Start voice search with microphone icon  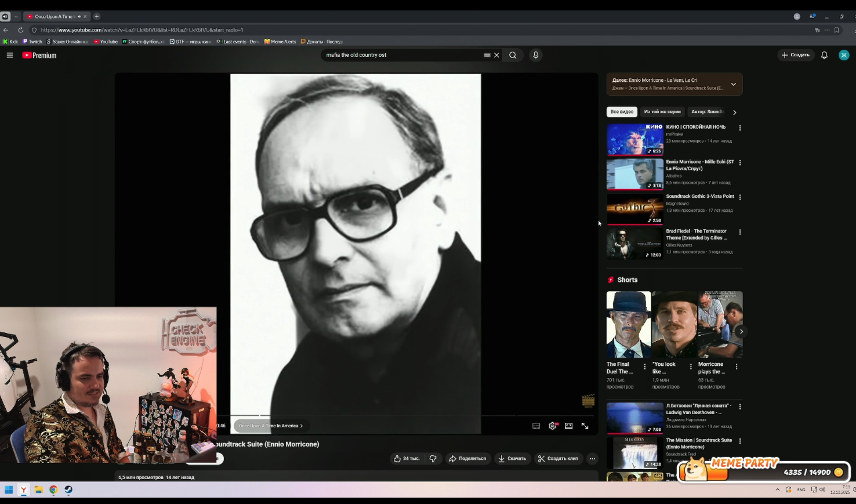(x=535, y=55)
